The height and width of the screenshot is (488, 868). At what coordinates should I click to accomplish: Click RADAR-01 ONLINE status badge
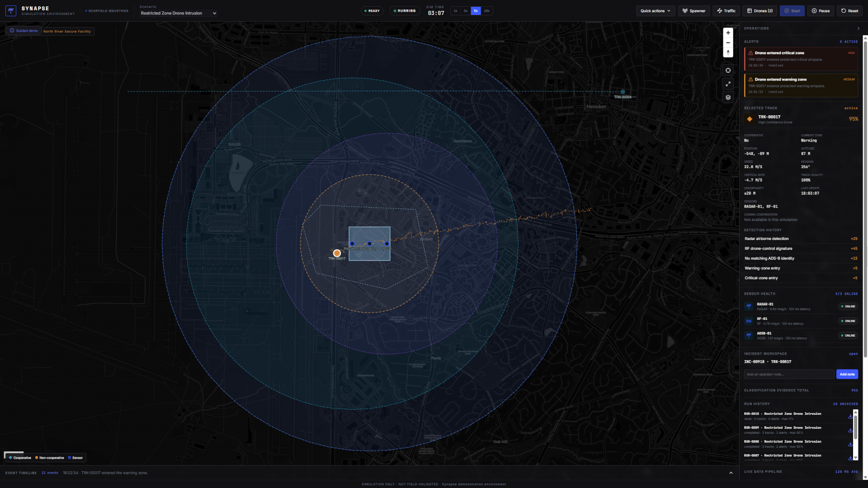pyautogui.click(x=848, y=306)
